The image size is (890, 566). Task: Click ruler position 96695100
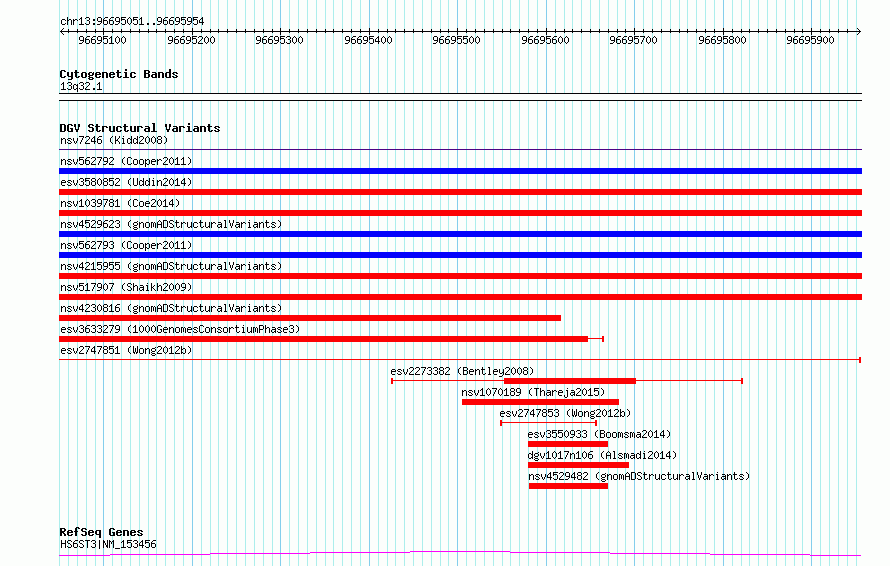(x=102, y=40)
